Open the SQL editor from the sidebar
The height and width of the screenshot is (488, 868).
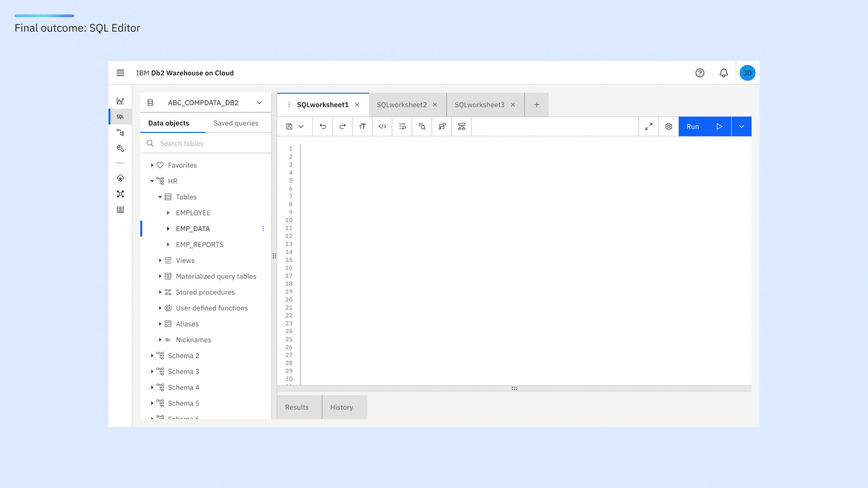point(120,116)
